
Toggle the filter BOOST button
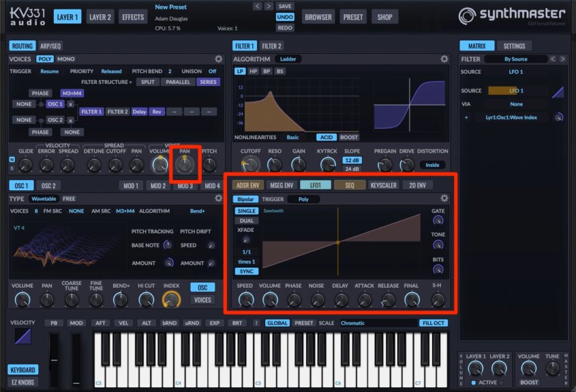tap(349, 137)
